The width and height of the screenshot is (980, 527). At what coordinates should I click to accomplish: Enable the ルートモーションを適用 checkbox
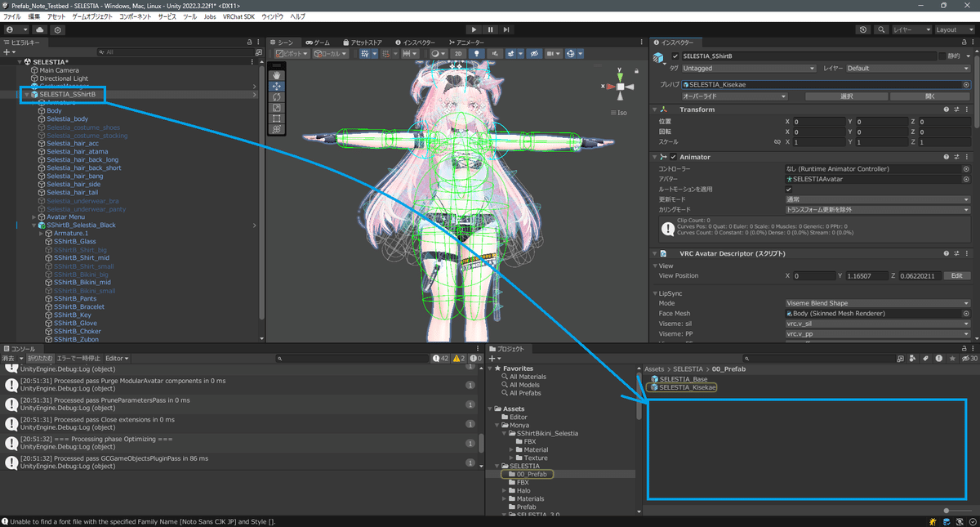(789, 190)
